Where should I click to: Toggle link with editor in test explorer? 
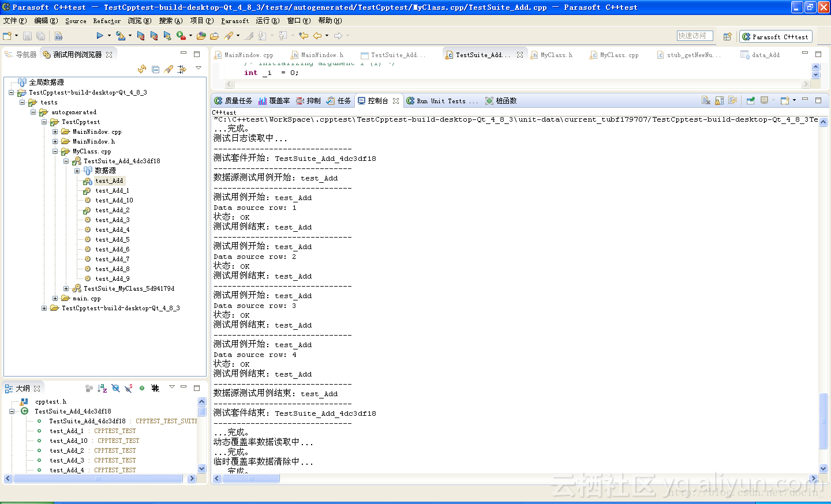(x=182, y=69)
